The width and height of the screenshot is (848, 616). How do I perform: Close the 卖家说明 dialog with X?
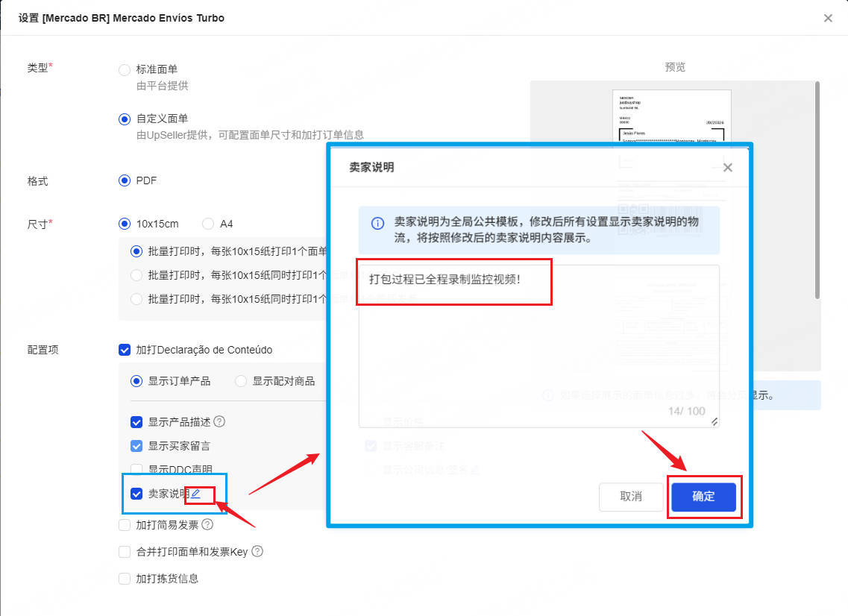[x=727, y=167]
